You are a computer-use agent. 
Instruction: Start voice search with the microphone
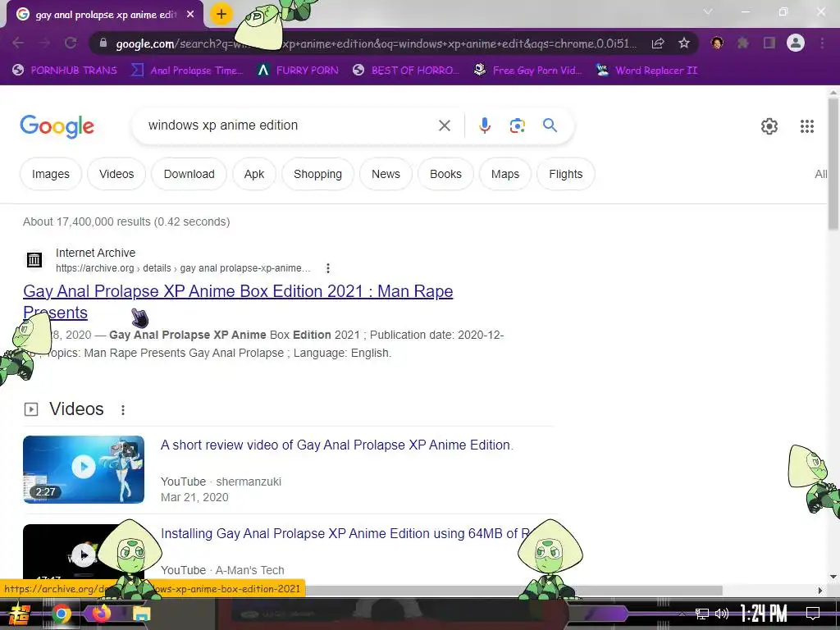484,126
